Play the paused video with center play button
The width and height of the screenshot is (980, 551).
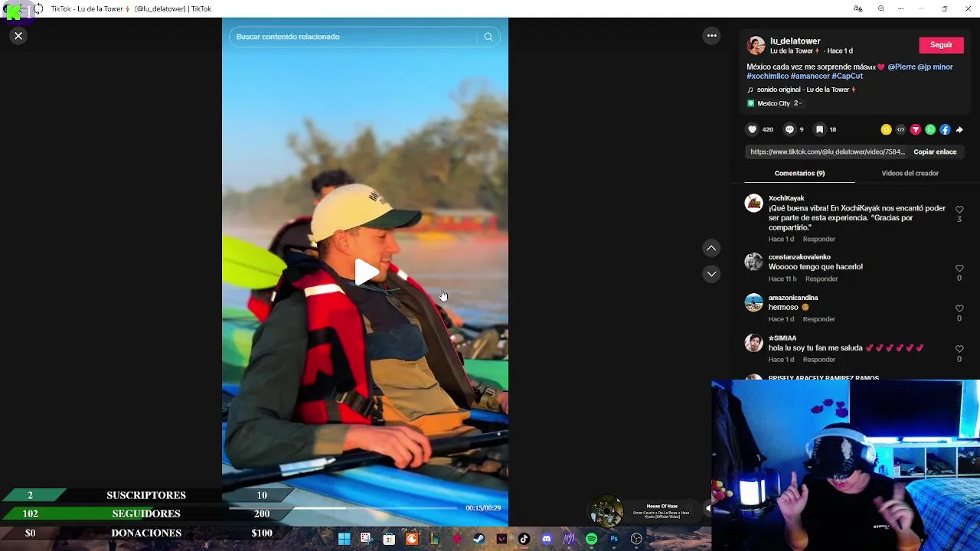pyautogui.click(x=366, y=272)
